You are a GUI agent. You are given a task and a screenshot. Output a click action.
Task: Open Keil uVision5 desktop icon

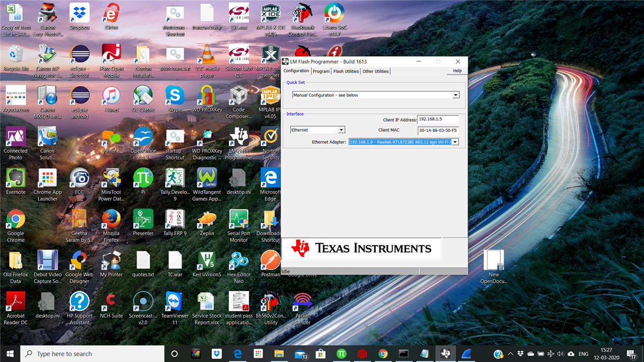pos(207,264)
